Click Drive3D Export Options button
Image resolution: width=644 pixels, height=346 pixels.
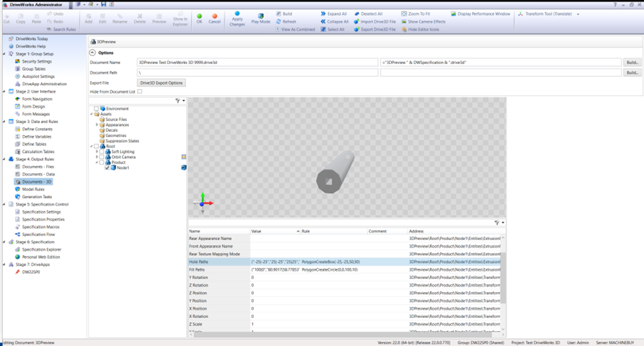point(161,83)
